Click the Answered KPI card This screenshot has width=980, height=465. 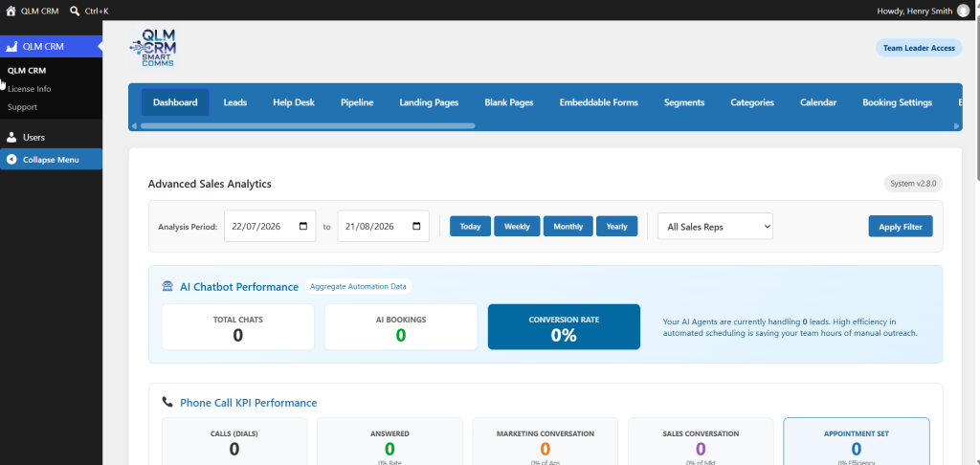click(x=390, y=442)
